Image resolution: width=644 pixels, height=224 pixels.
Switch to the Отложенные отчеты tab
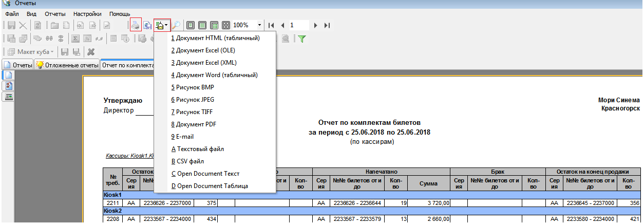[67, 65]
